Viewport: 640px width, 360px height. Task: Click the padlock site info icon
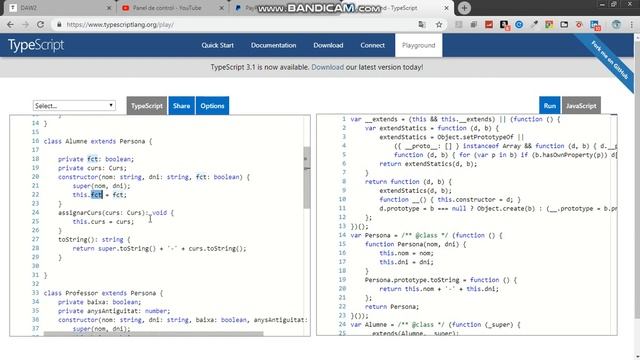tap(59, 24)
